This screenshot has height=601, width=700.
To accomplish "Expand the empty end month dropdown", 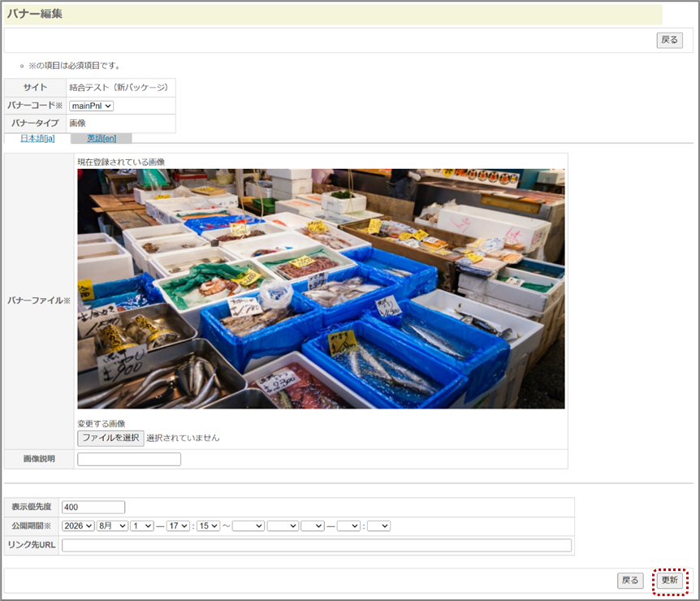I will tap(282, 526).
